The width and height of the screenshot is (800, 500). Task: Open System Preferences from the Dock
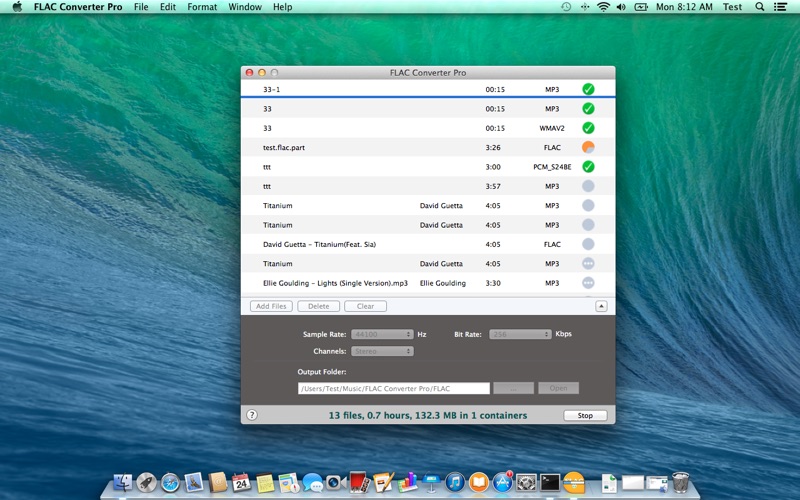(526, 482)
